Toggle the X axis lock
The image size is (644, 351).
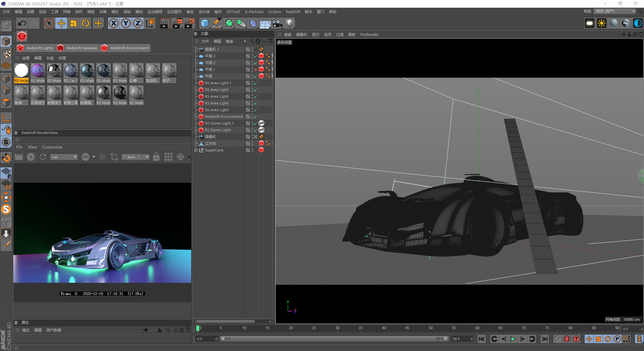tap(113, 23)
